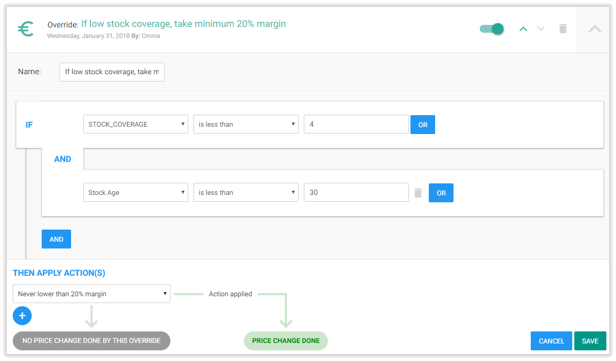Click the Name input field
The image size is (616, 361).
pos(112,72)
